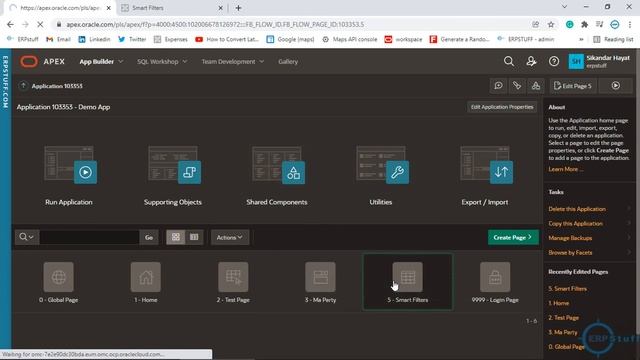This screenshot has height=360, width=640.
Task: Click Delete this Application link
Action: click(577, 209)
